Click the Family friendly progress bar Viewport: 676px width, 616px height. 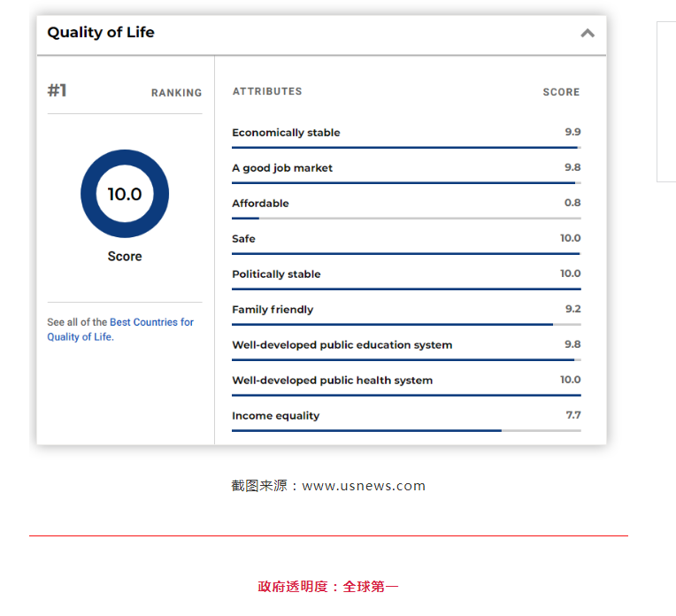click(x=406, y=324)
